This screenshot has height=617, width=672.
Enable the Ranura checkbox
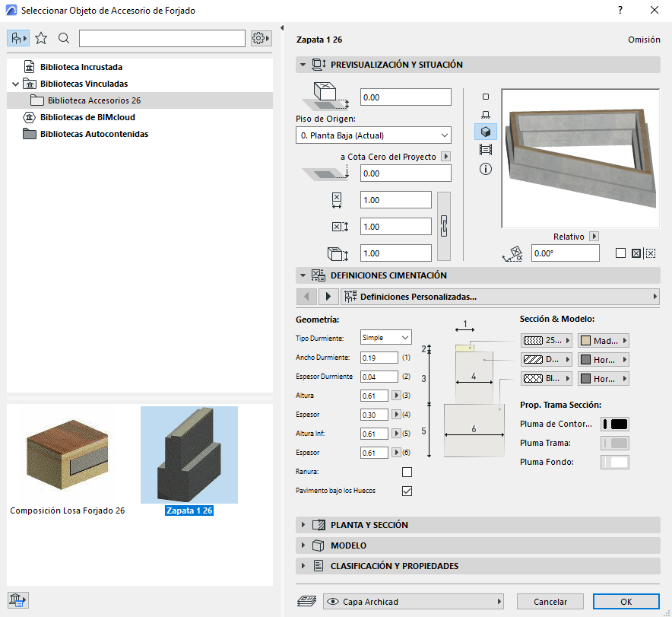tap(407, 472)
